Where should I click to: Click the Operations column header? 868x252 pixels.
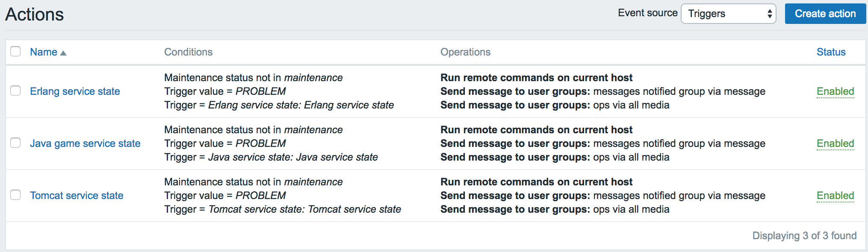(465, 52)
